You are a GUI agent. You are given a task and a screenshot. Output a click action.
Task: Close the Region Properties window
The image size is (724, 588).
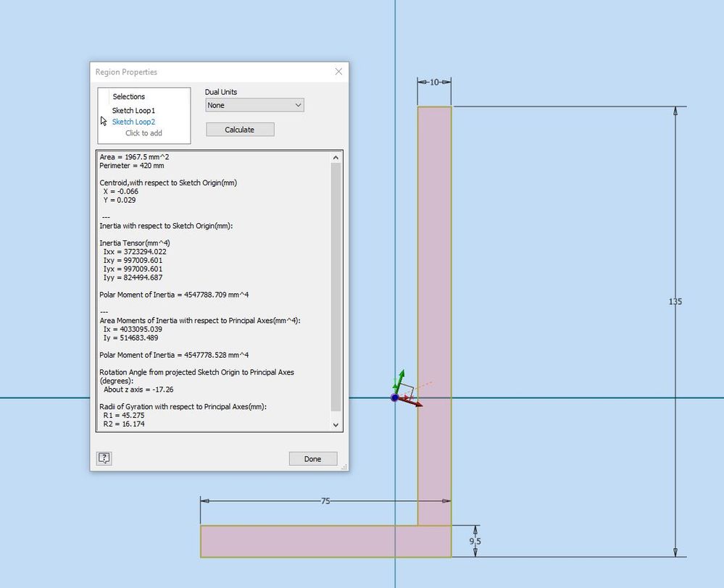point(338,72)
